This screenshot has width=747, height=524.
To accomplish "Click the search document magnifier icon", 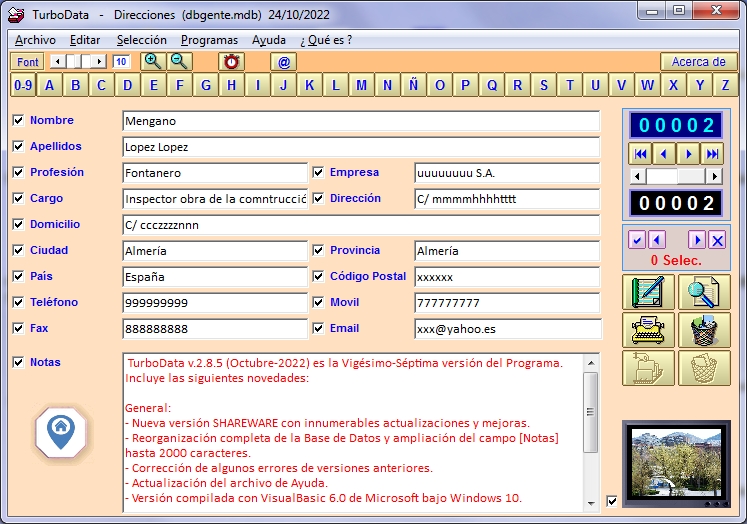I will click(704, 292).
